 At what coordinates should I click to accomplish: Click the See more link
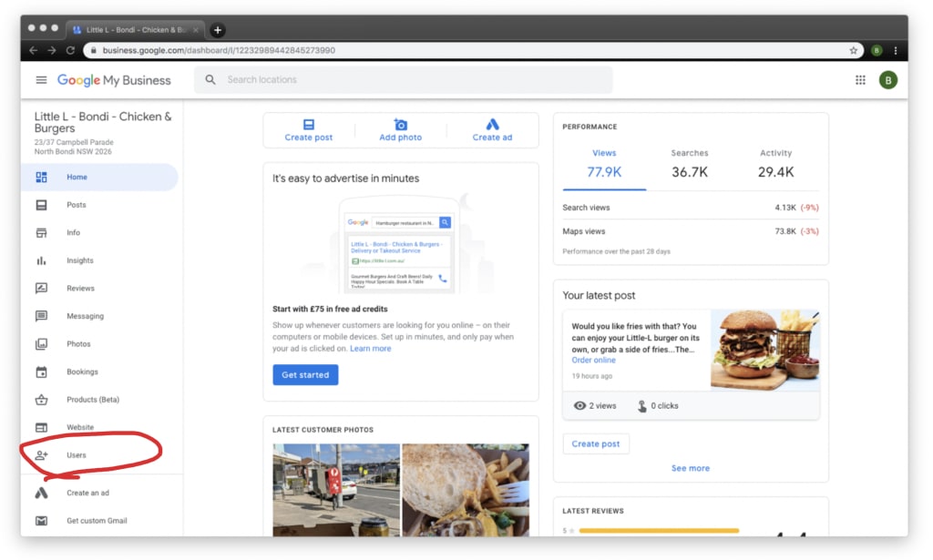tap(691, 468)
